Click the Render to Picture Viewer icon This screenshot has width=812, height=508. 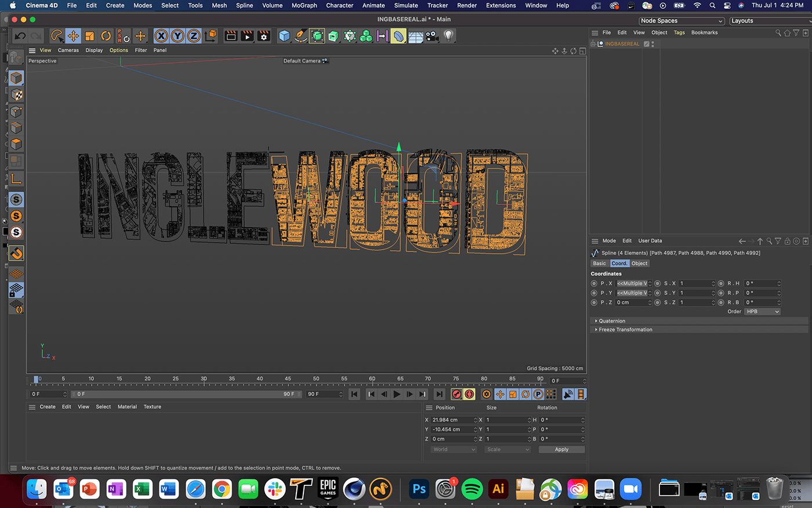[x=247, y=36]
